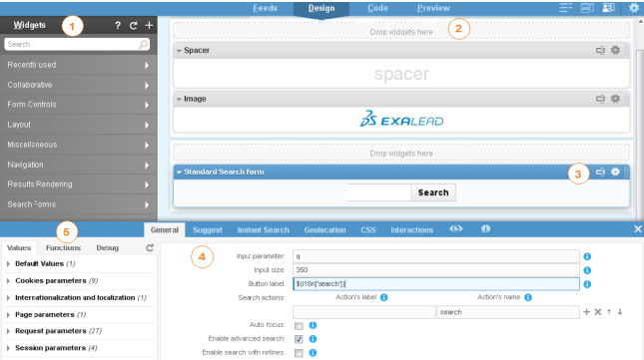Click preview icon on Spacer widget header

[600, 51]
